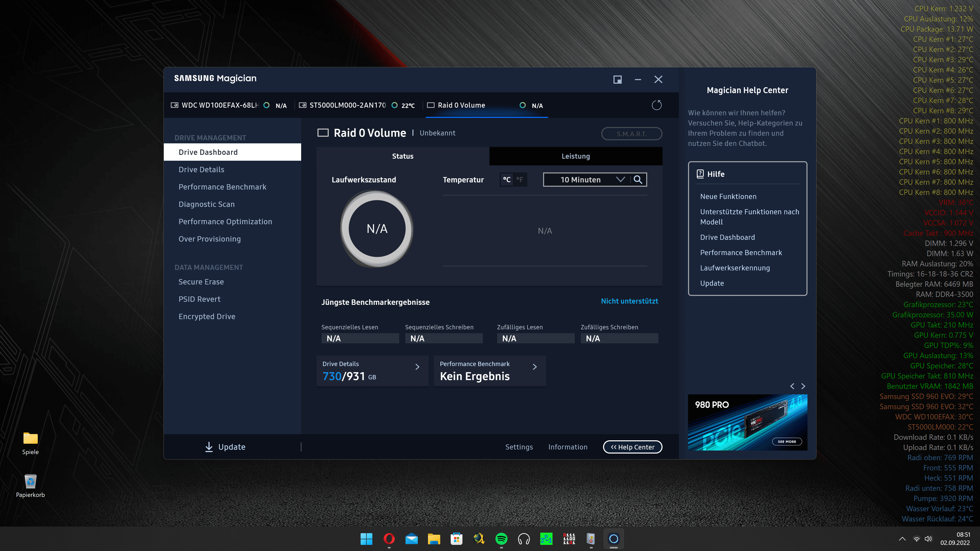Open sidebar Performance Benchmark item
The image size is (980, 551).
click(x=232, y=187)
